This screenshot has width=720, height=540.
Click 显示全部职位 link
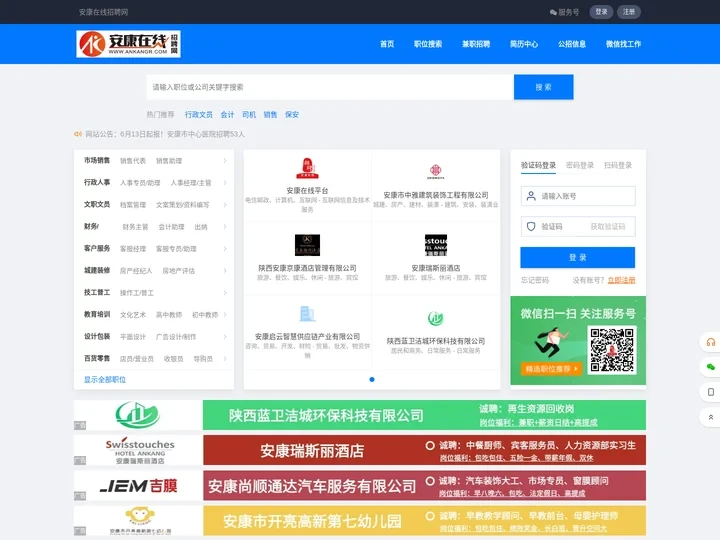pyautogui.click(x=105, y=380)
